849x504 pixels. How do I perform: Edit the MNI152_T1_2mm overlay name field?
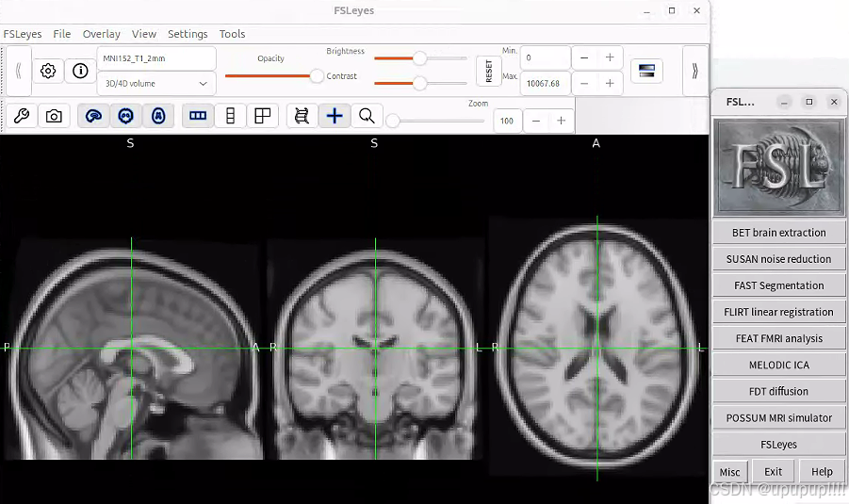(x=156, y=58)
